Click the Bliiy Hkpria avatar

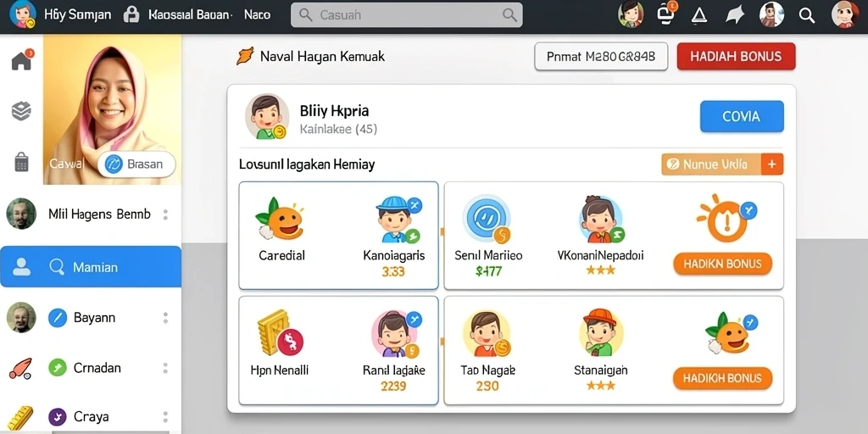point(267,116)
